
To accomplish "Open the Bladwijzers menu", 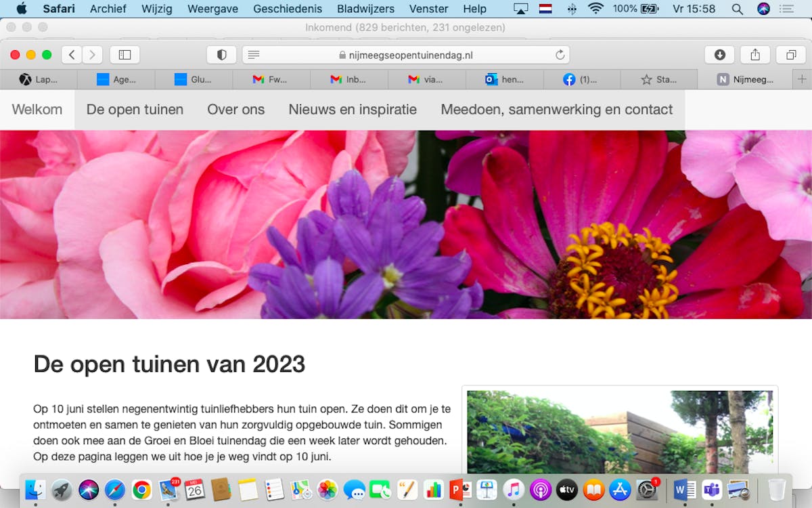I will point(365,9).
